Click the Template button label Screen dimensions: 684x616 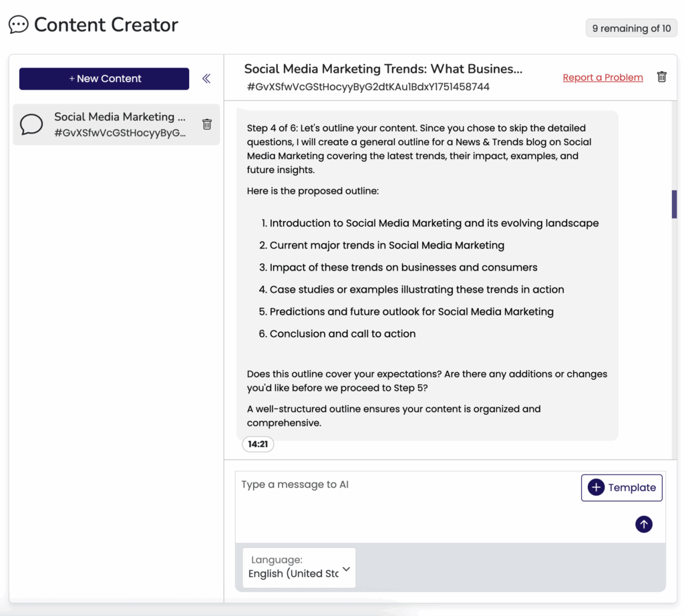click(632, 487)
